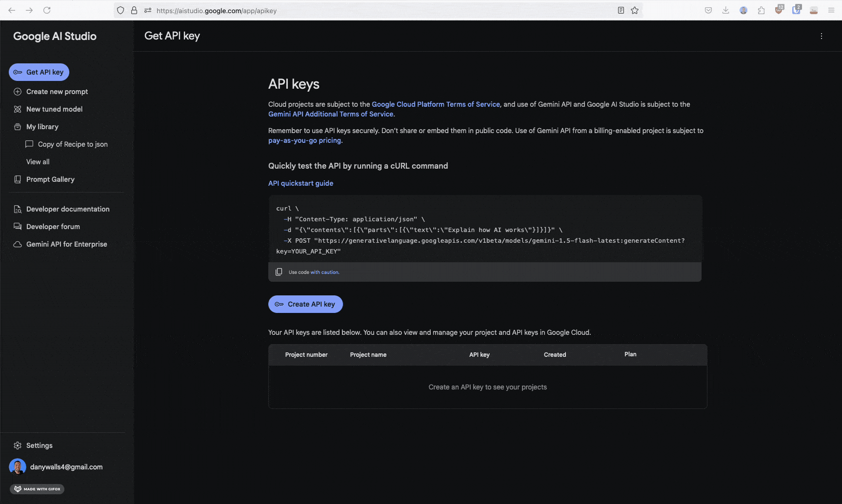This screenshot has width=842, height=504.
Task: Open New tuned model
Action: tap(54, 109)
